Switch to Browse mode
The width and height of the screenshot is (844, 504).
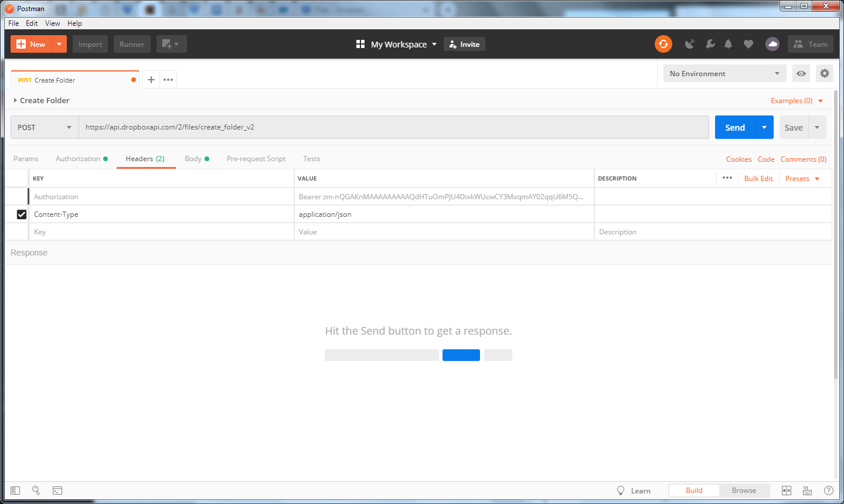coord(744,491)
